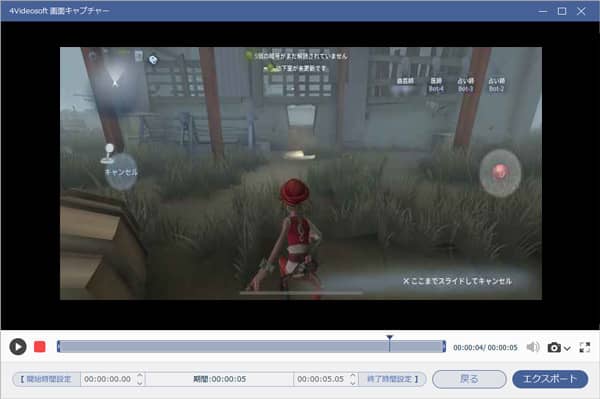Click the 戻る back button
This screenshot has height=399, width=600.
tap(469, 379)
